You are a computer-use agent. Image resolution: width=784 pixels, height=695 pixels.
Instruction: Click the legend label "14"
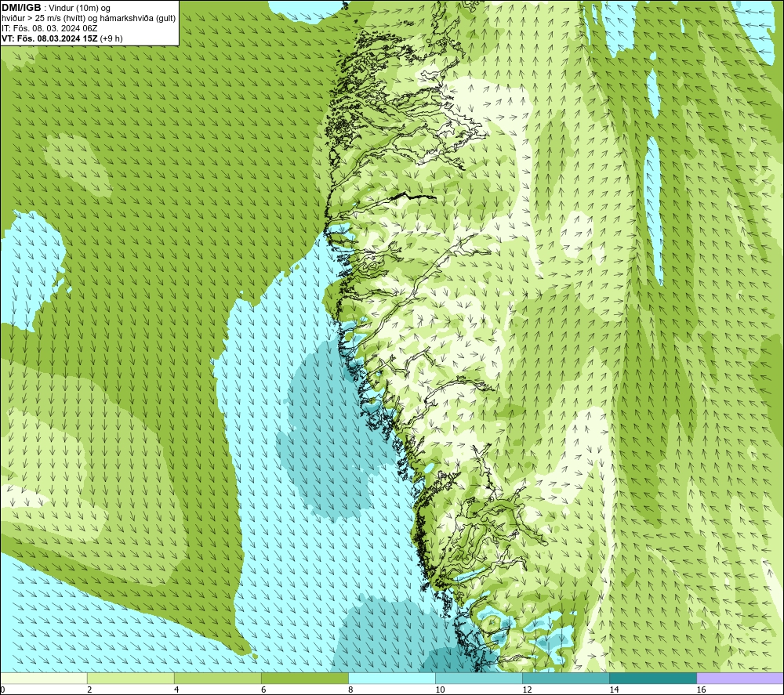point(614,690)
